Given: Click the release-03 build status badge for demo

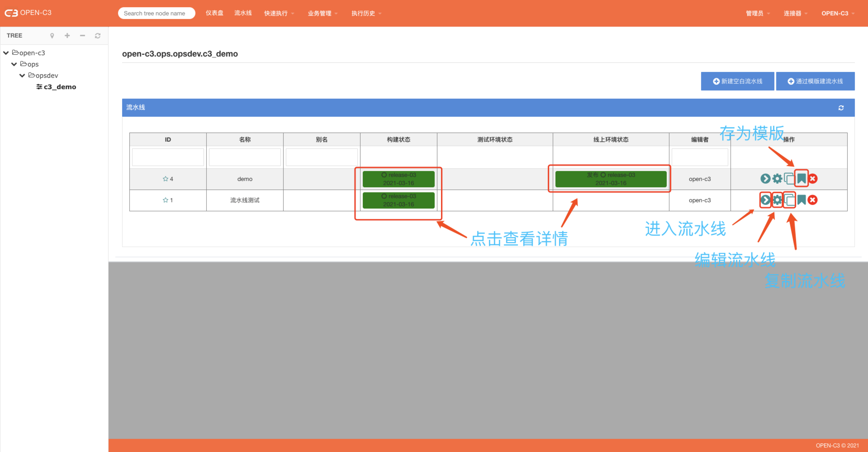Looking at the screenshot, I should (x=398, y=179).
